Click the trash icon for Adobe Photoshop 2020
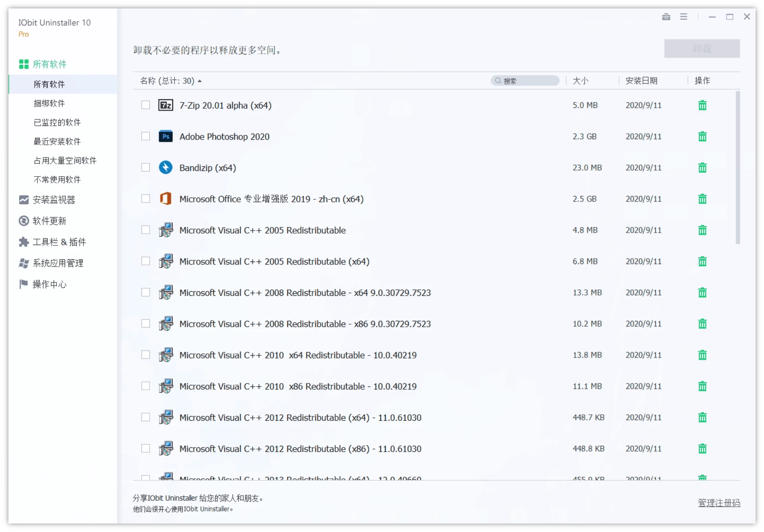The height and width of the screenshot is (532, 764). 702,136
